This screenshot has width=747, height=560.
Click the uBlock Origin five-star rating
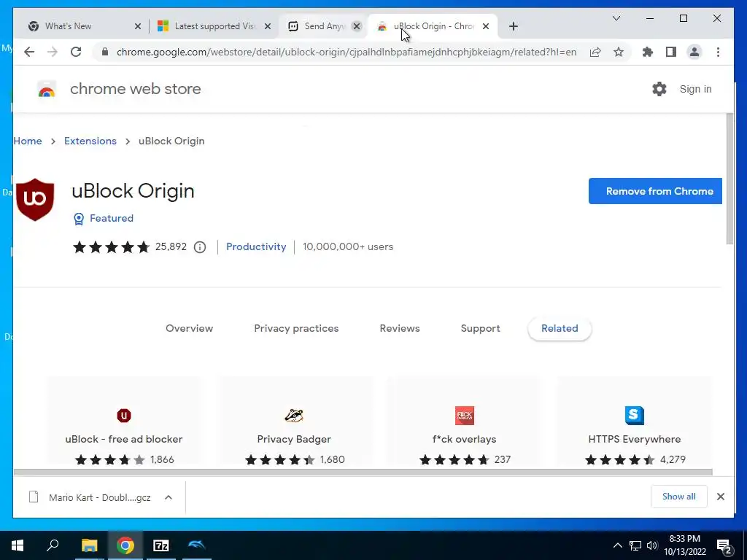pyautogui.click(x=111, y=247)
